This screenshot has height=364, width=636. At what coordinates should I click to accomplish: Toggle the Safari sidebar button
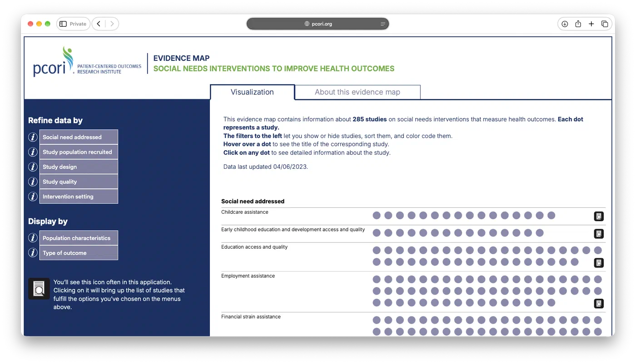[63, 24]
